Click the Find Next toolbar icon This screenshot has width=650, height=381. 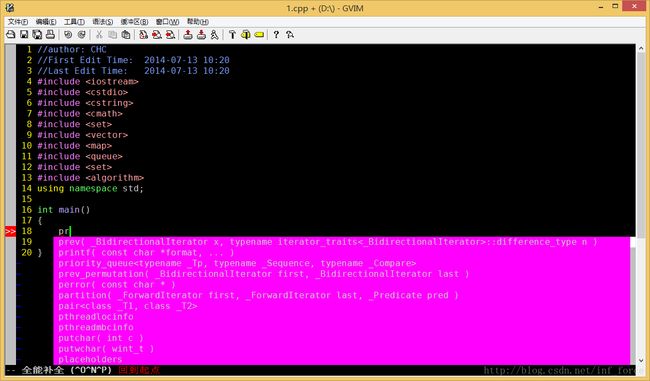click(157, 34)
